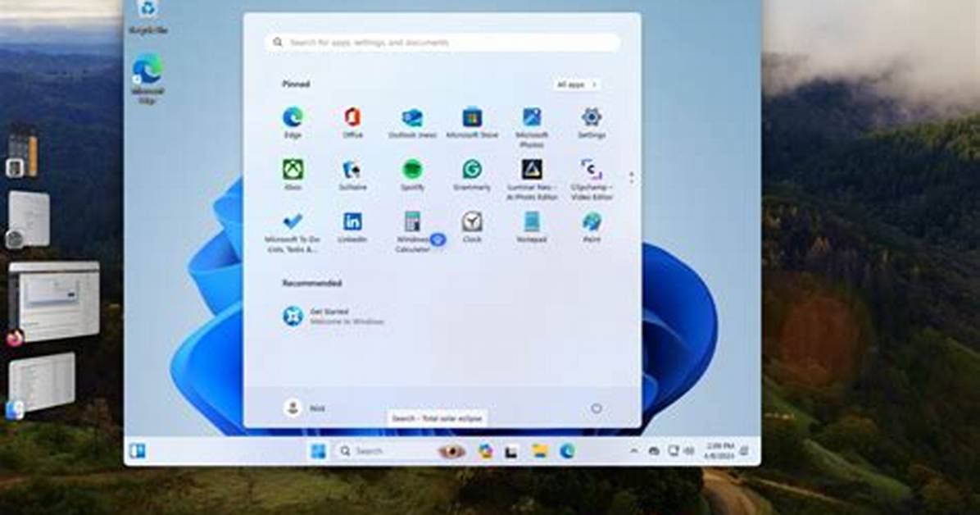
Task: Launch the Clock app
Action: click(x=472, y=227)
